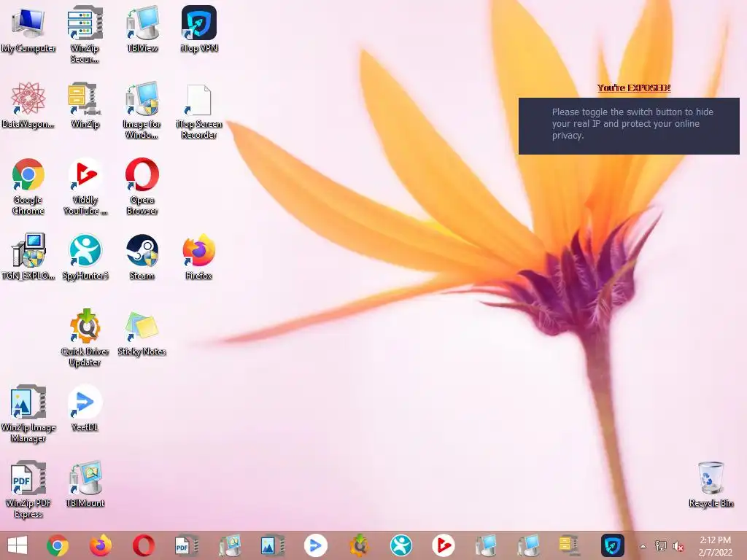Click the YeetDL taskbar icon
Viewport: 747px width, 560px height.
[x=315, y=545]
